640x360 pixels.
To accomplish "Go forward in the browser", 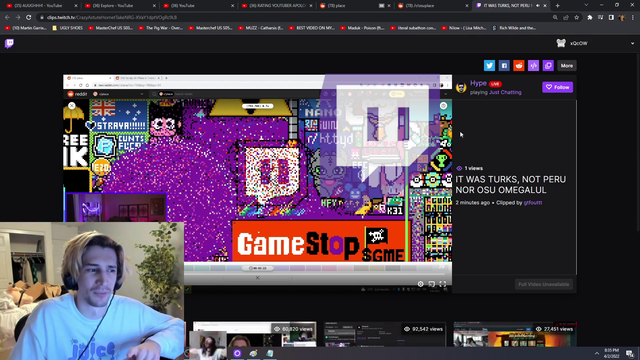I will (18, 18).
